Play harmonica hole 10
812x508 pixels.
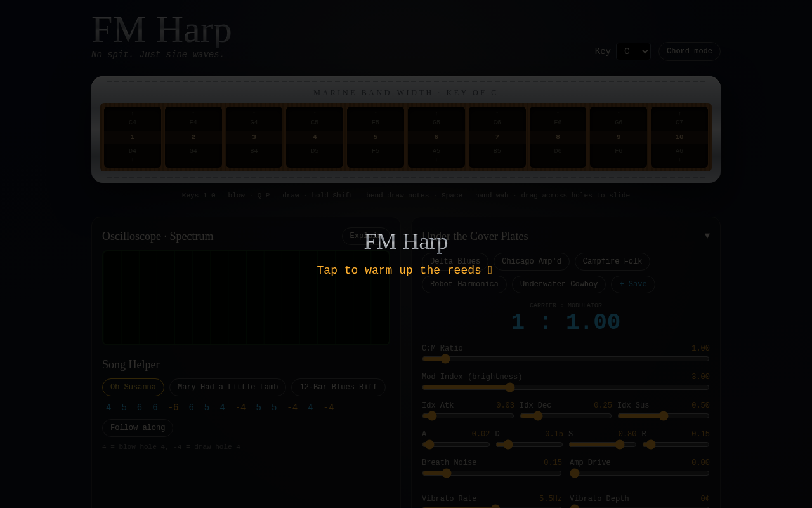(679, 137)
